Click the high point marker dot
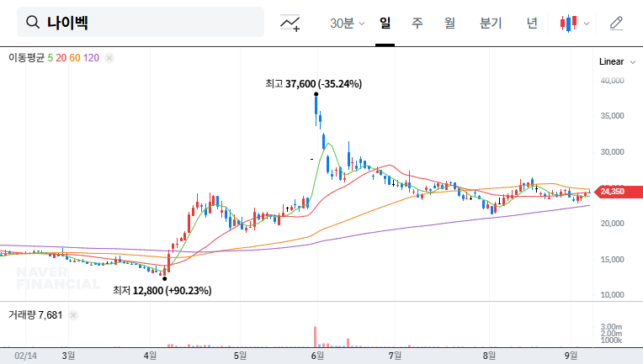The image size is (643, 364). tap(316, 94)
